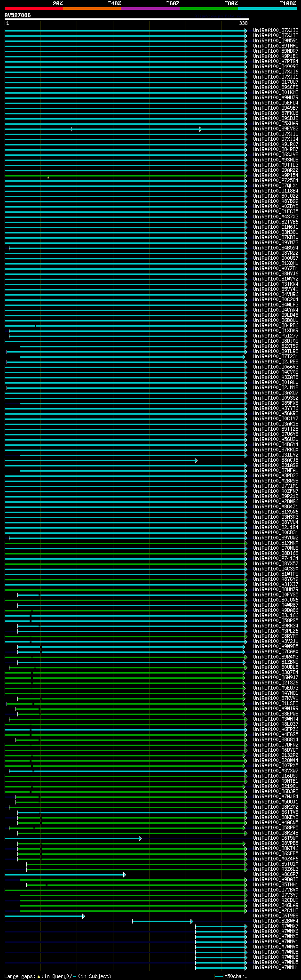This screenshot has height=980, width=301.
Task: Select the UniRef100_A7WMU1 label
Action: coord(276,967)
